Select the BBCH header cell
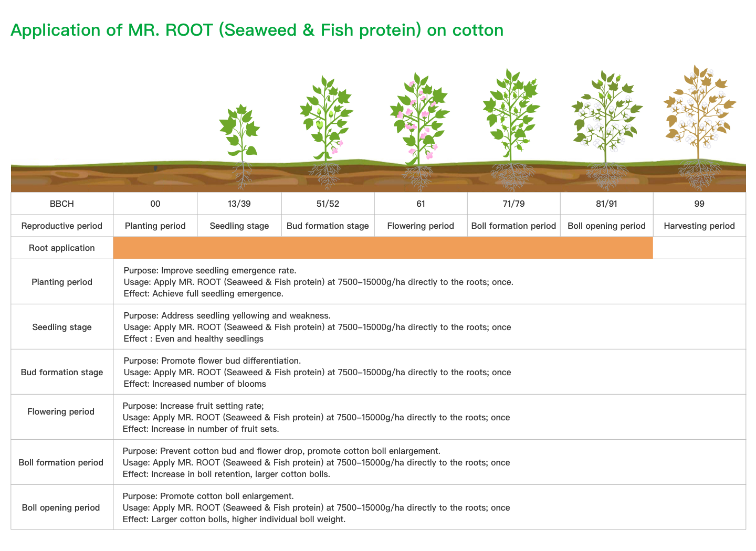The height and width of the screenshot is (551, 756). click(x=62, y=204)
